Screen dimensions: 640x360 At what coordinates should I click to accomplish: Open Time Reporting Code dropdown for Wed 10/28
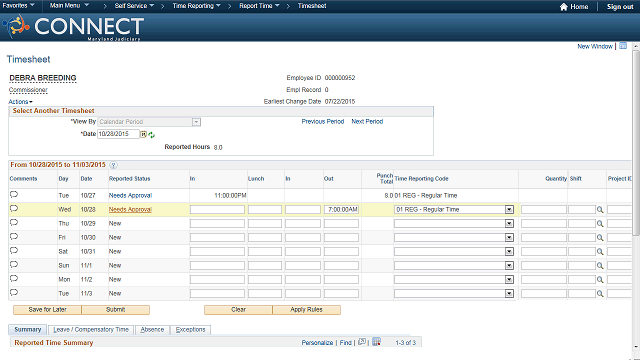click(x=509, y=210)
